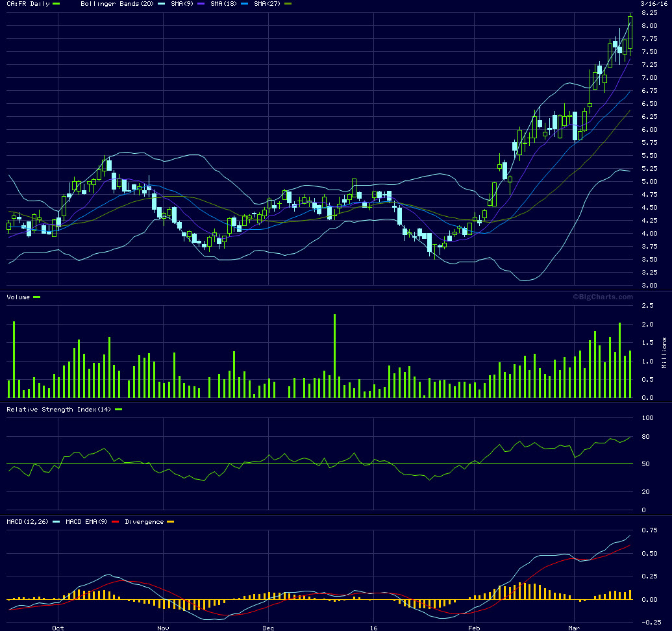The width and height of the screenshot is (672, 631).
Task: Click the green RSI legend swatch
Action: (119, 410)
